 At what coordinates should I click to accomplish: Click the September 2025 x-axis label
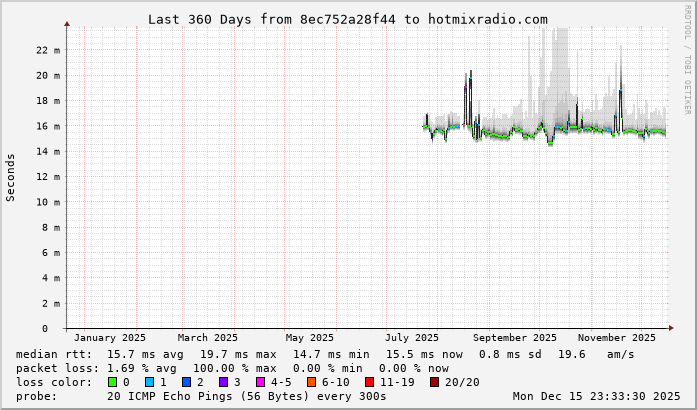(x=514, y=338)
